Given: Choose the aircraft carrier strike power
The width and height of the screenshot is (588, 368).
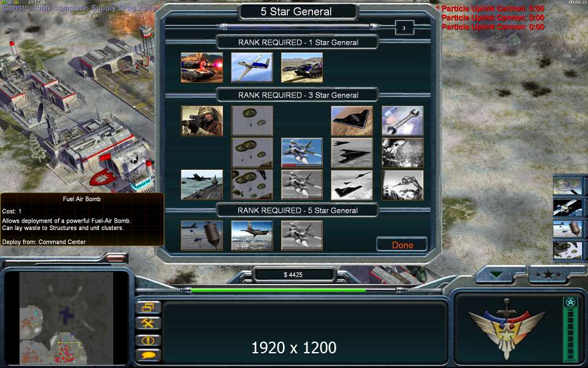Looking at the screenshot, I should 202,185.
